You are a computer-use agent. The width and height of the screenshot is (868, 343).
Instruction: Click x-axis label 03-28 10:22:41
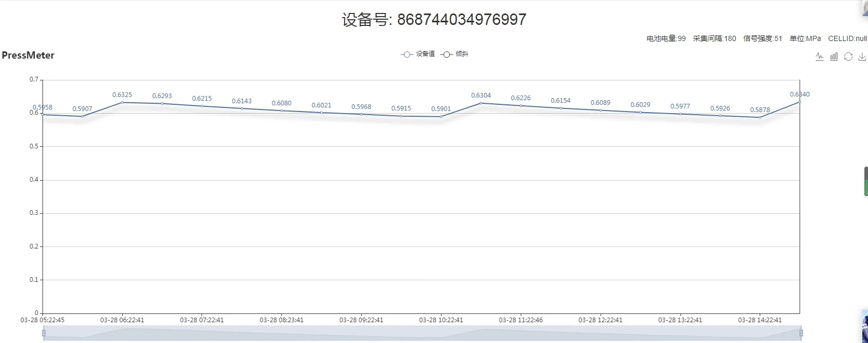pos(441,320)
